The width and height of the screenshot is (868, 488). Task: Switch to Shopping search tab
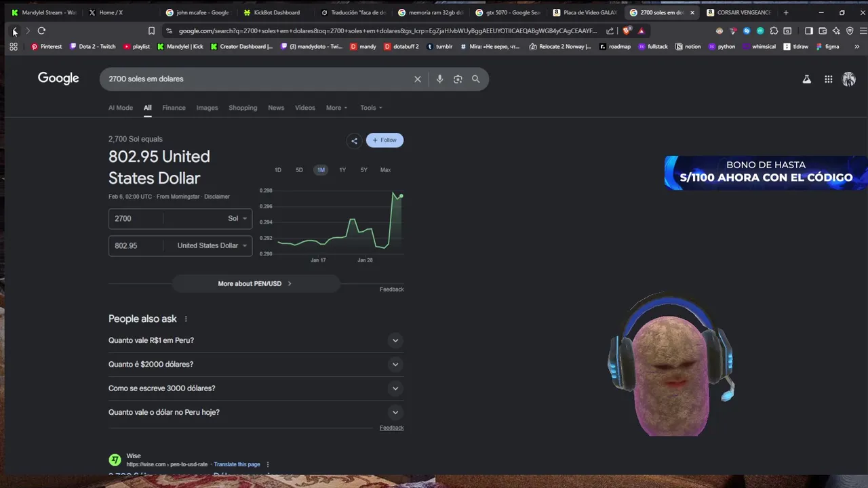[243, 108]
